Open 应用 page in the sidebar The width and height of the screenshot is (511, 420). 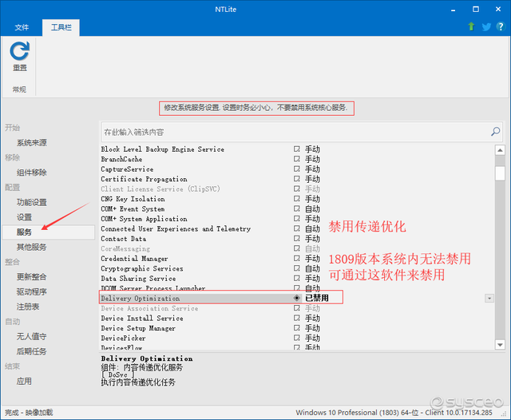pyautogui.click(x=24, y=381)
